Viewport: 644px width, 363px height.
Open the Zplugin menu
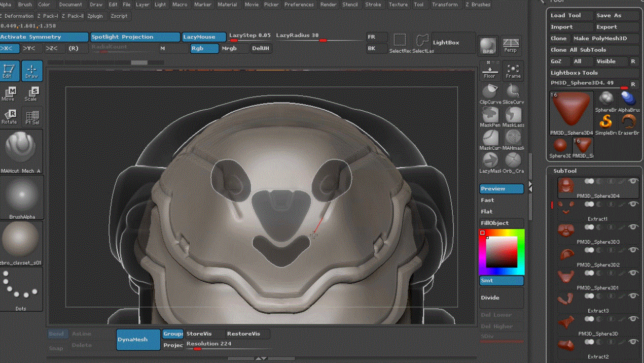pyautogui.click(x=95, y=16)
